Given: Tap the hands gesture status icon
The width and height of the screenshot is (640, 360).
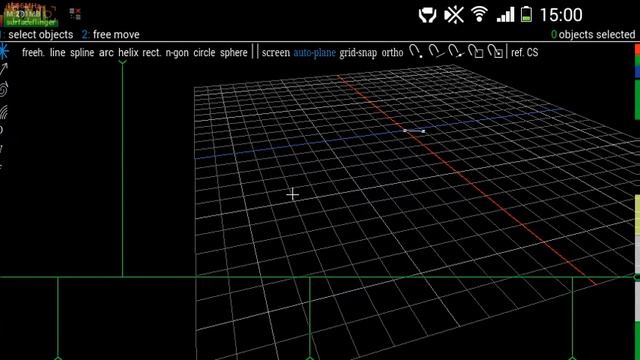Looking at the screenshot, I should click(427, 15).
